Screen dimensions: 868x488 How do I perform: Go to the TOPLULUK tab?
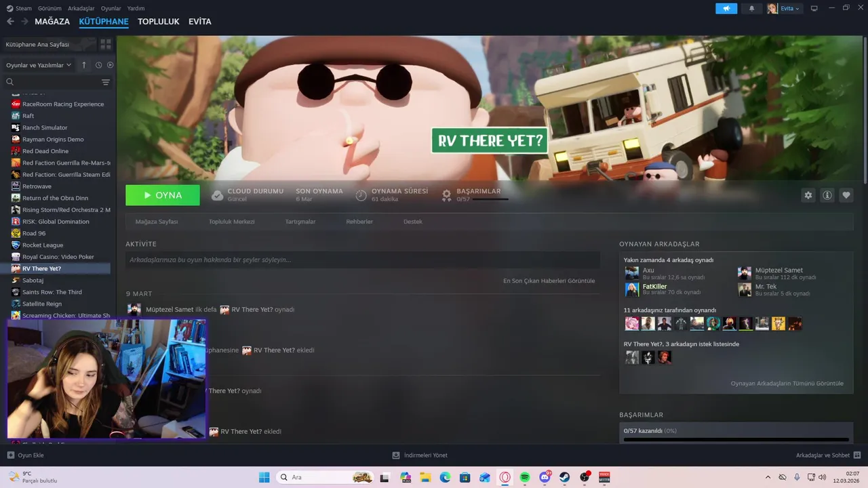159,22
